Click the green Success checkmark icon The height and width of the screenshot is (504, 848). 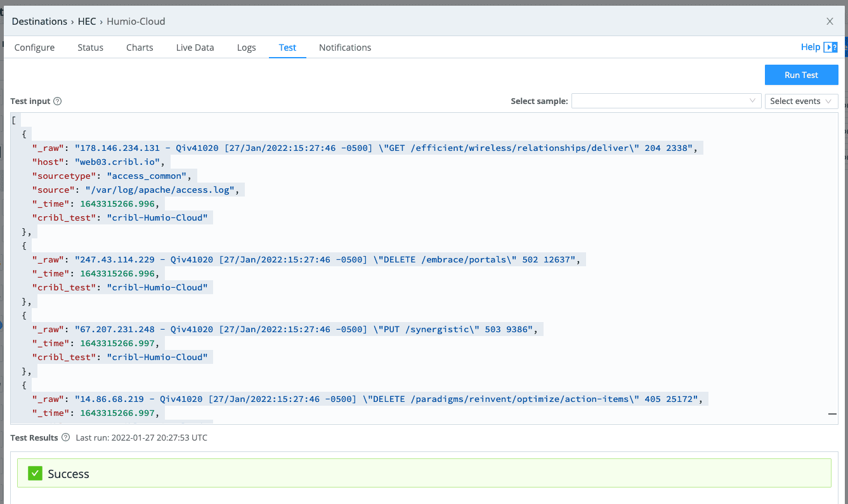click(x=36, y=474)
